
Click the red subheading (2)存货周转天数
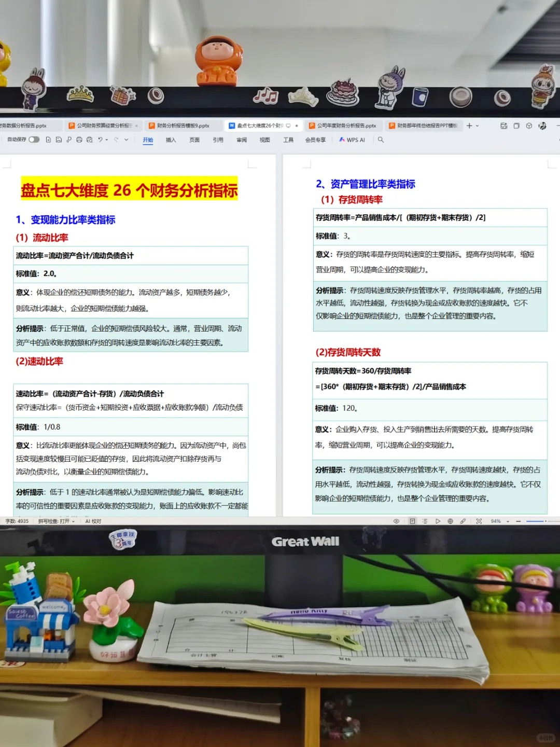(x=348, y=352)
